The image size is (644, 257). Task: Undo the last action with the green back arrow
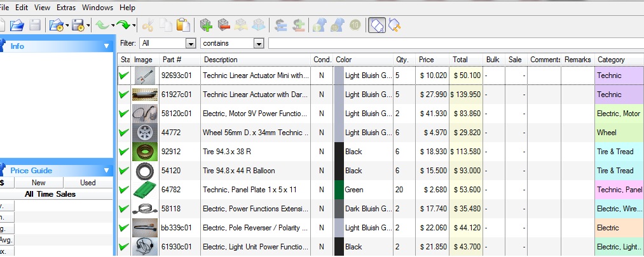(102, 25)
